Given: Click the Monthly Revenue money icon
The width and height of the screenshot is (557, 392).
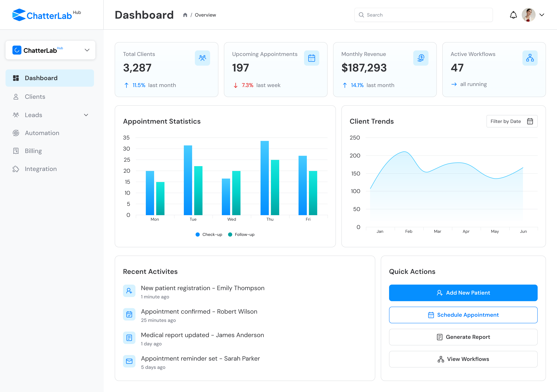Looking at the screenshot, I should [421, 58].
